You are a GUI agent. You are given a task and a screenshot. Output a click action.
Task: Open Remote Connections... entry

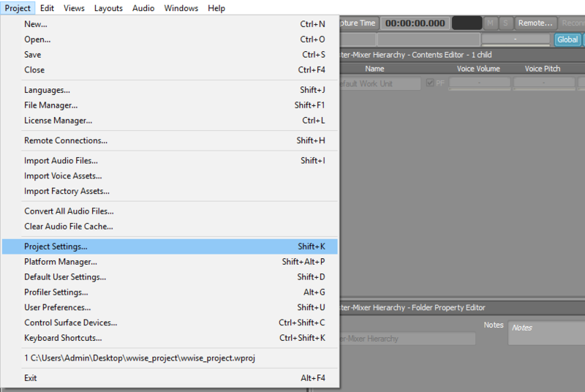point(170,140)
